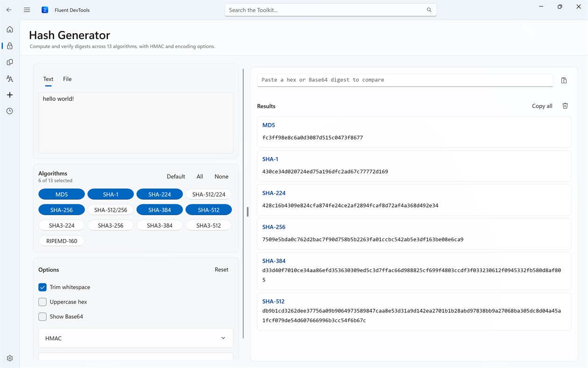Image resolution: width=588 pixels, height=368 pixels.
Task: Click the '6 of 13 selected' label
Action: [55, 180]
